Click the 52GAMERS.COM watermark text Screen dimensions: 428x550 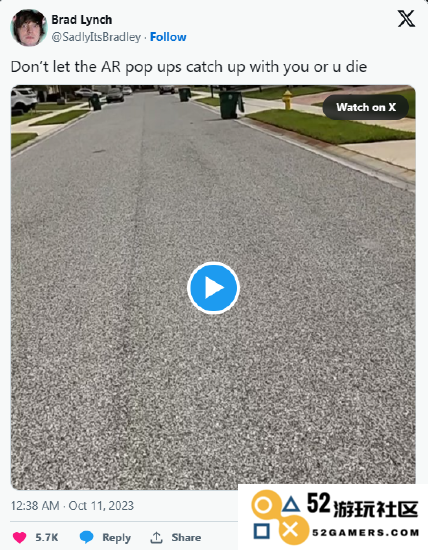pos(366,533)
